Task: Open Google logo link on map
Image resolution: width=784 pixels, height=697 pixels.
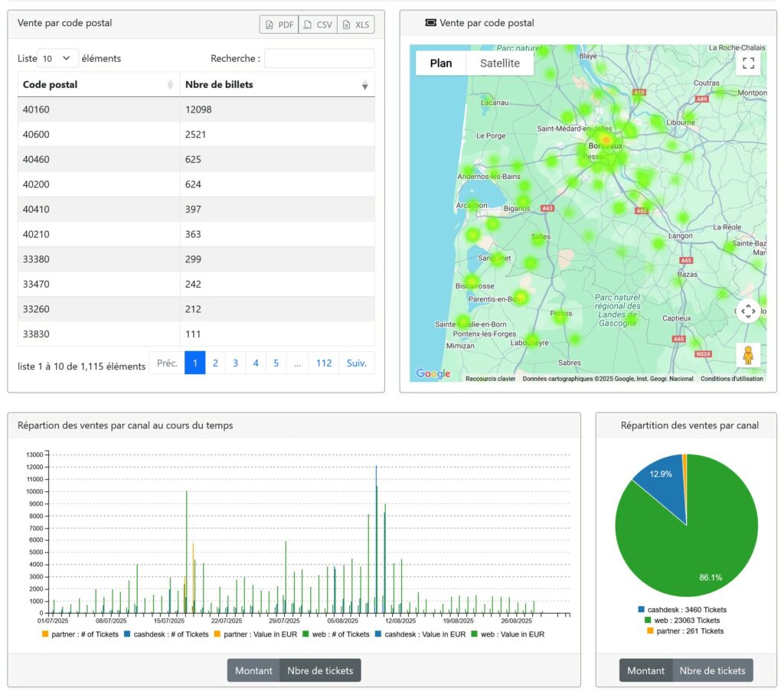Action: (x=433, y=373)
